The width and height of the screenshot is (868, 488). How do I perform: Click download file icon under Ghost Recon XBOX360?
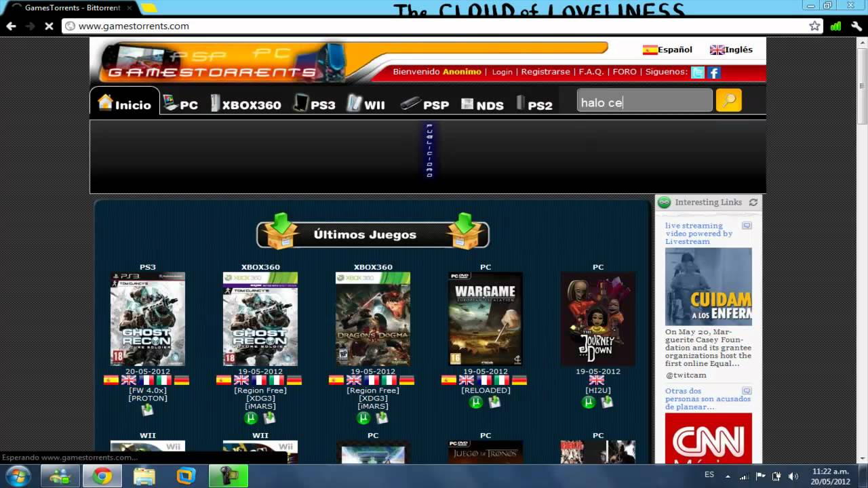tap(269, 418)
